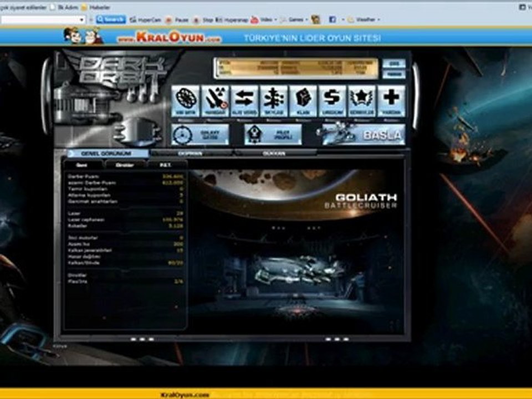
Task: Click the KralOyun mascot characters image
Action: point(84,36)
